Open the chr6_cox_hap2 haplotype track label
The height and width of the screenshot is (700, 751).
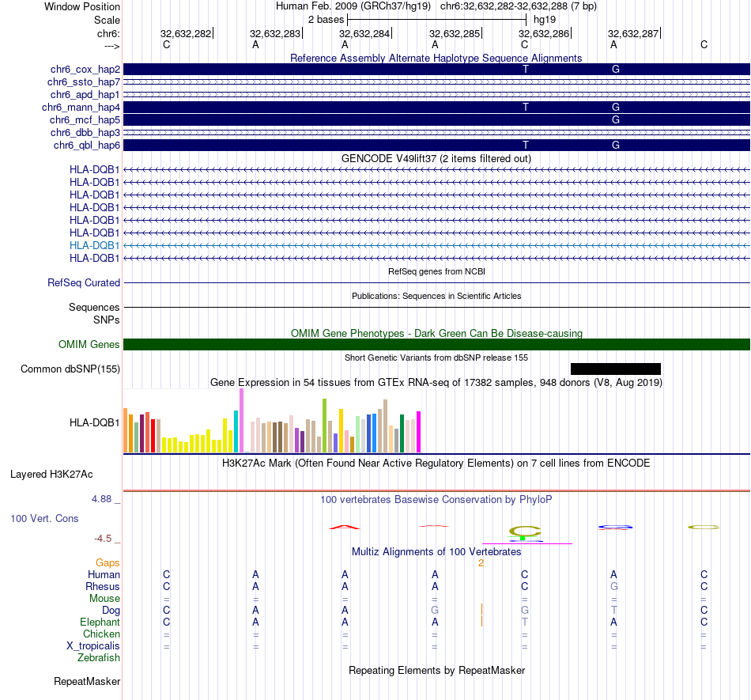pos(85,70)
